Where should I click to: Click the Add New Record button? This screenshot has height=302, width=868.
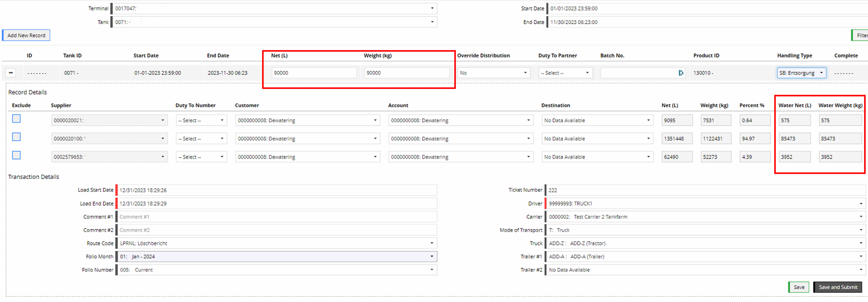[26, 35]
